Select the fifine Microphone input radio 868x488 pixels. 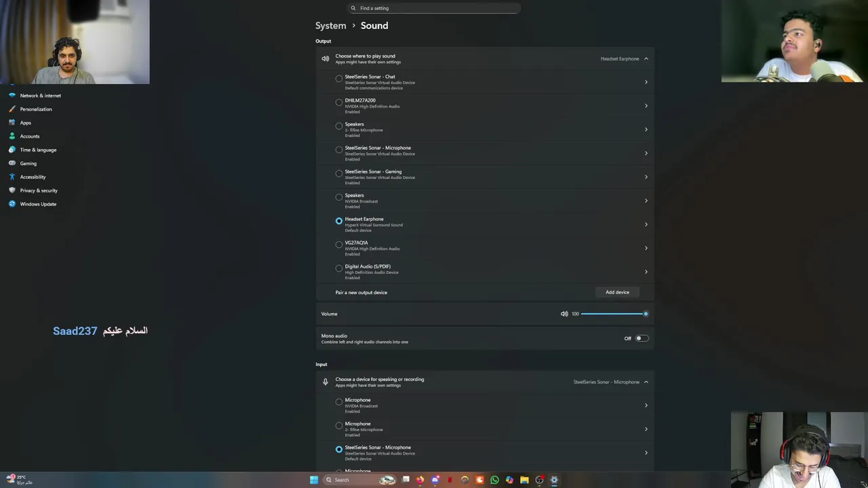339,426
